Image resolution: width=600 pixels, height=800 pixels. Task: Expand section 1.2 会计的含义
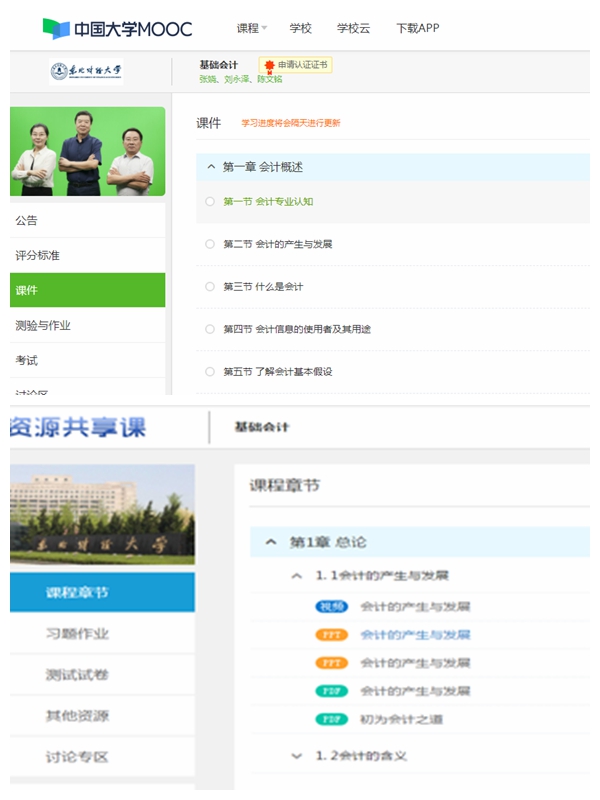[296, 756]
